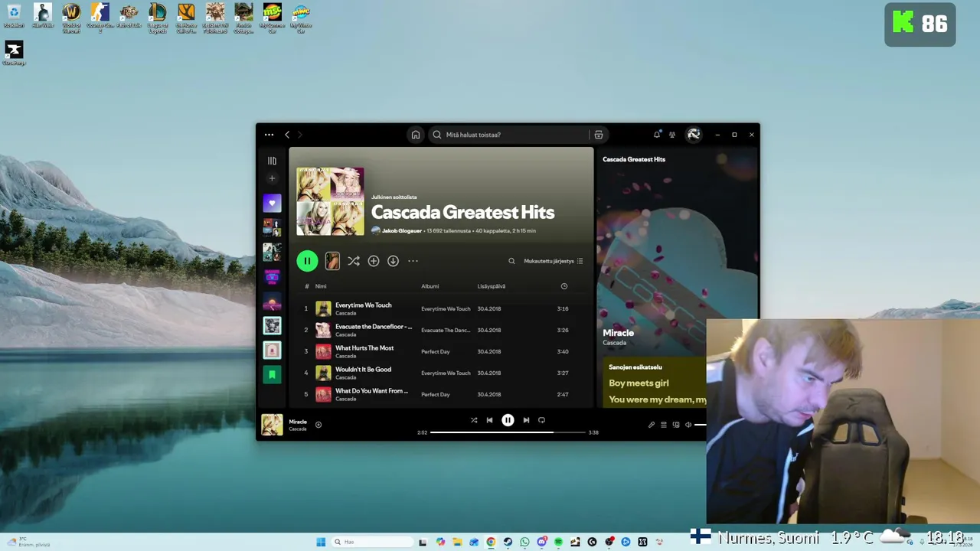The height and width of the screenshot is (551, 980).
Task: Open Windows Start menu
Action: [x=321, y=542]
